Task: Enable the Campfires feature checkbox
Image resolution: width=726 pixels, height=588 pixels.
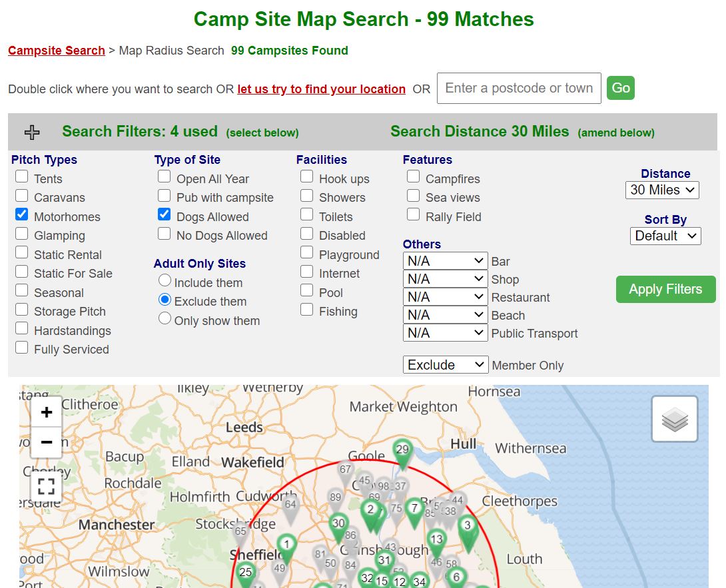Action: 414,176
